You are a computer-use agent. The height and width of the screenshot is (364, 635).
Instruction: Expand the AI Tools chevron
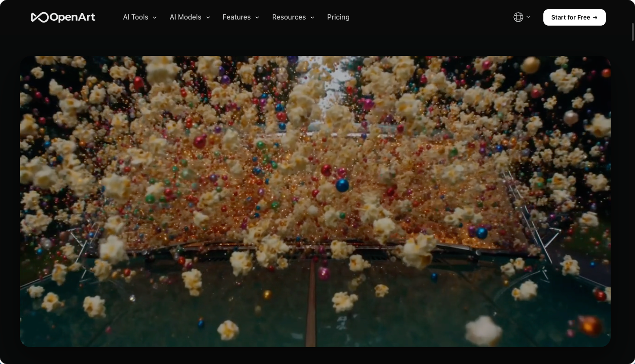point(155,17)
